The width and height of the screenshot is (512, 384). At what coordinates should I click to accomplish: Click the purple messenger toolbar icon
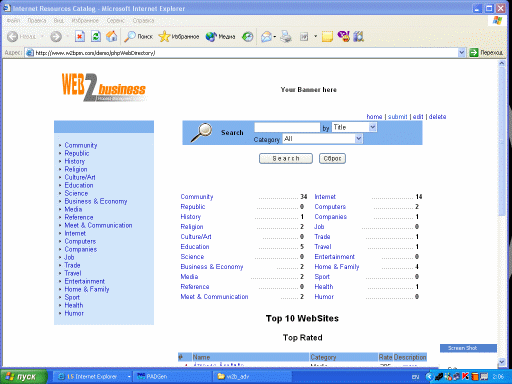[x=344, y=36]
